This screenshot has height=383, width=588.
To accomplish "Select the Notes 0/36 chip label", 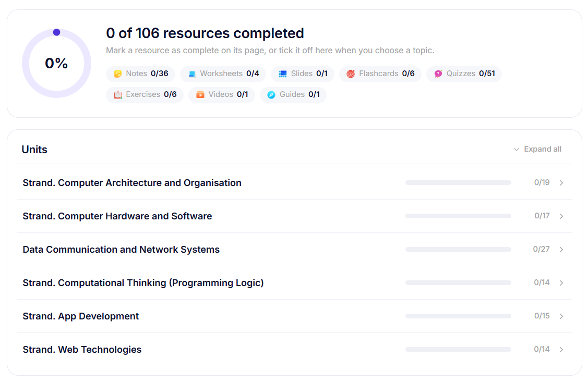I will click(141, 74).
